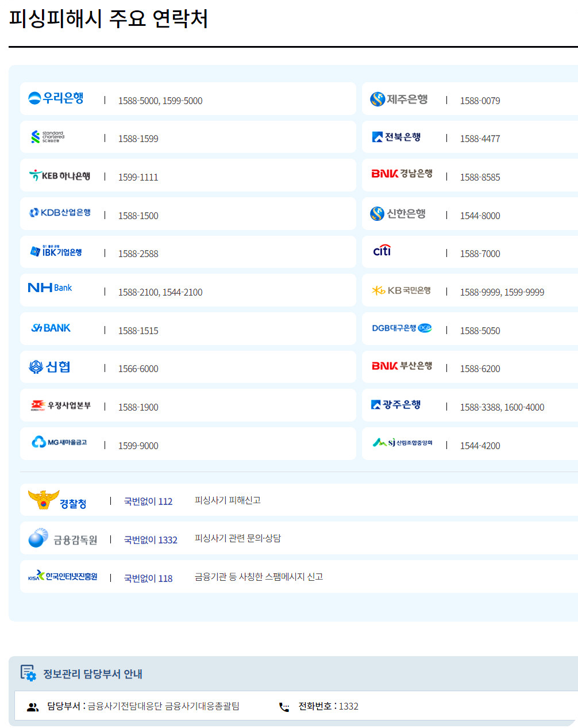Select Sh BANK number 1588-1515
This screenshot has height=728, width=578.
coord(138,331)
